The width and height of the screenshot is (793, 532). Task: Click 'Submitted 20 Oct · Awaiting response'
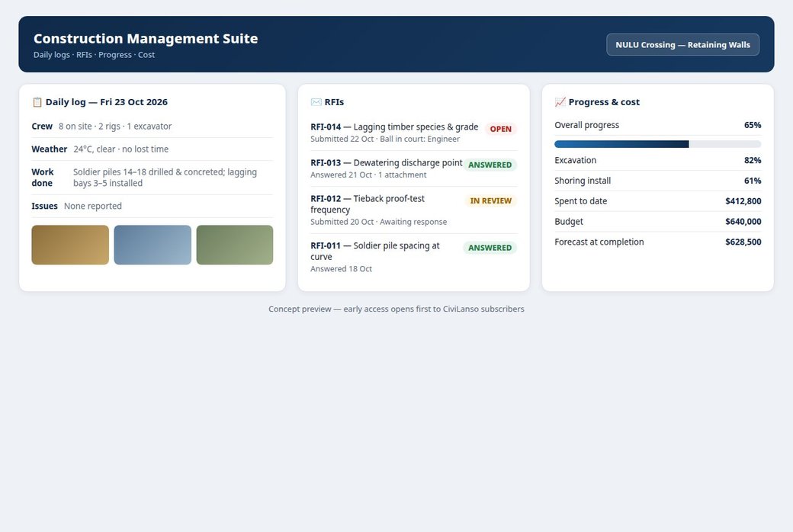378,222
